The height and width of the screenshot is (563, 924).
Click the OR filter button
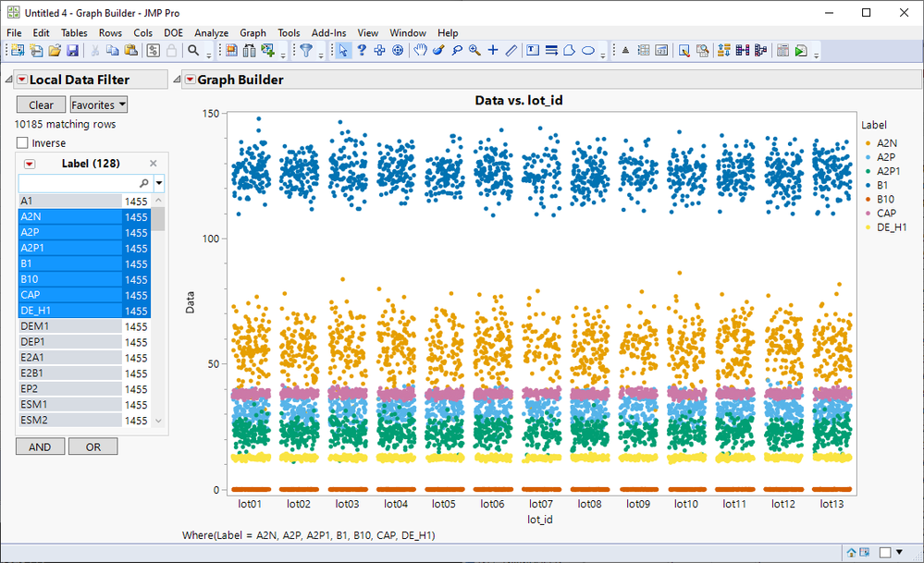tap(93, 447)
